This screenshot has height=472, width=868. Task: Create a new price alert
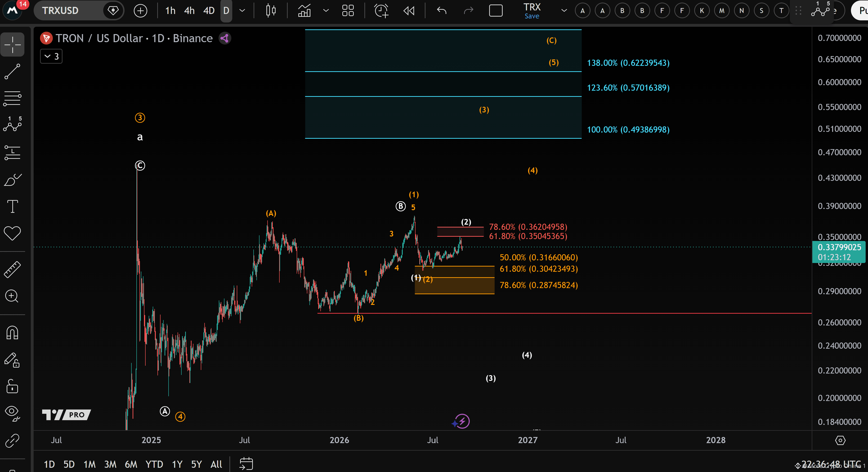381,11
